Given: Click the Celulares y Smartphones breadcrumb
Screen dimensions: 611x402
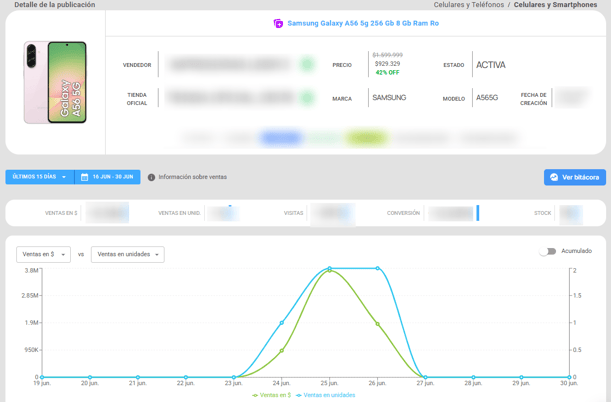Looking at the screenshot, I should point(555,5).
